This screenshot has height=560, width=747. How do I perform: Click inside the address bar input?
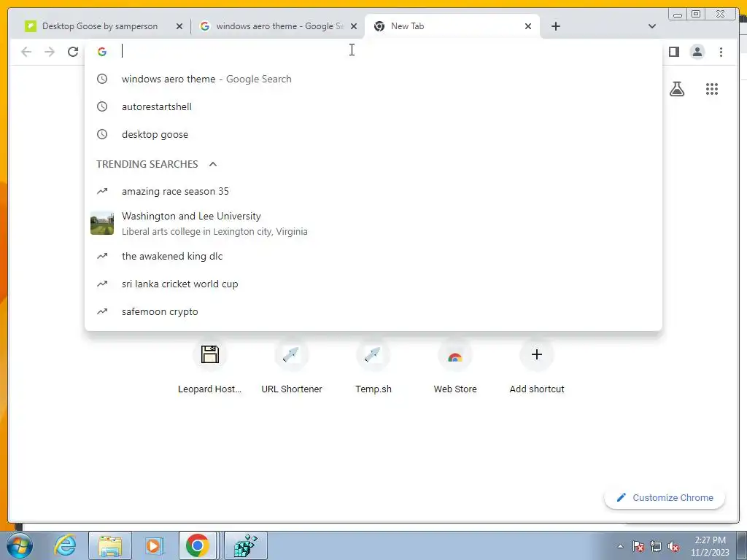(373, 51)
